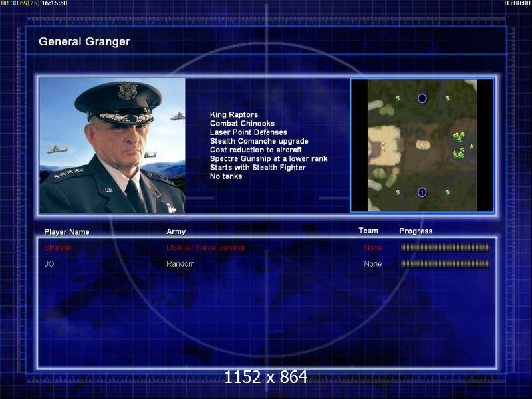
Task: Click dollar supply icon right of empty start circle
Action: click(x=448, y=98)
